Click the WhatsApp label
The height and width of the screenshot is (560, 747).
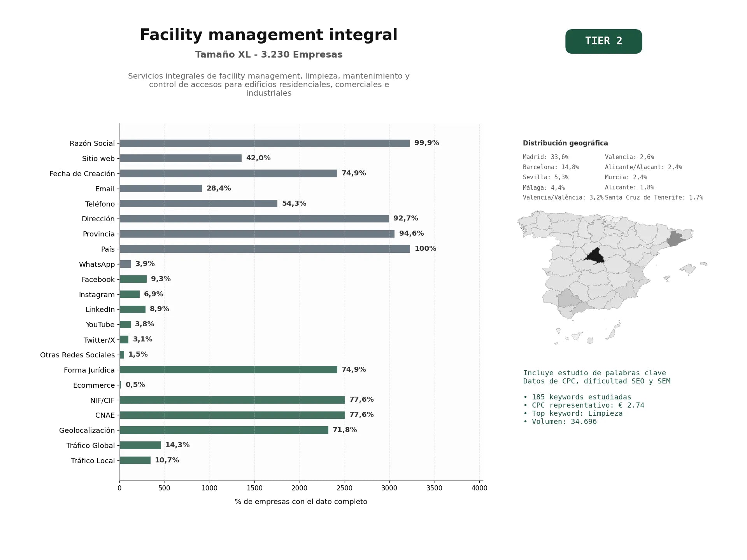(x=97, y=264)
